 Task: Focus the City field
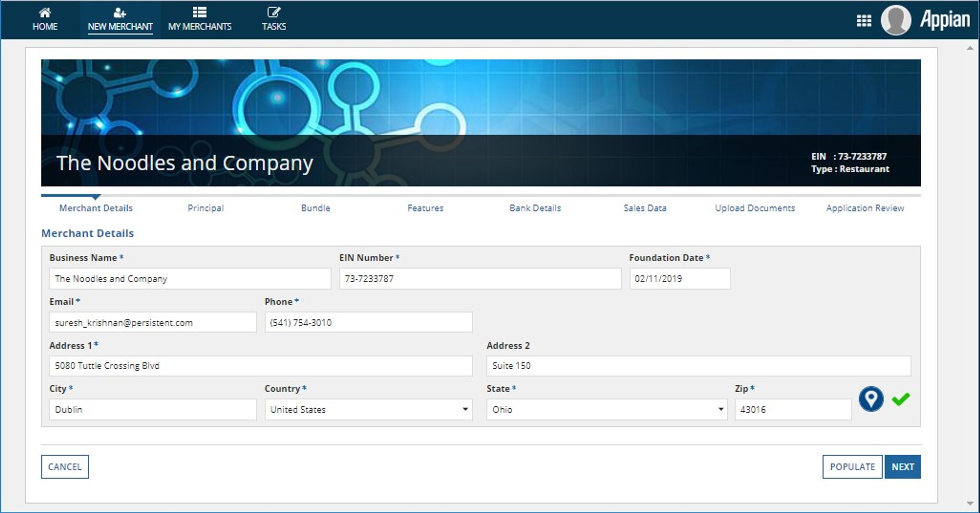tap(153, 409)
